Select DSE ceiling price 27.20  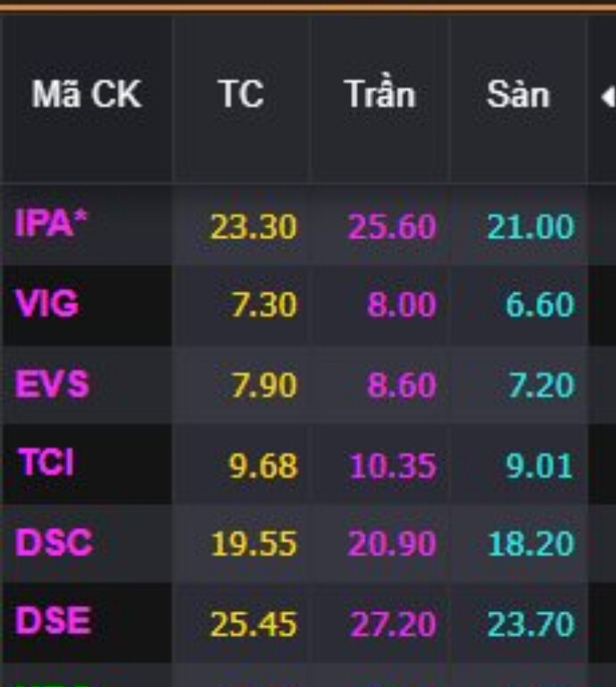point(392,624)
